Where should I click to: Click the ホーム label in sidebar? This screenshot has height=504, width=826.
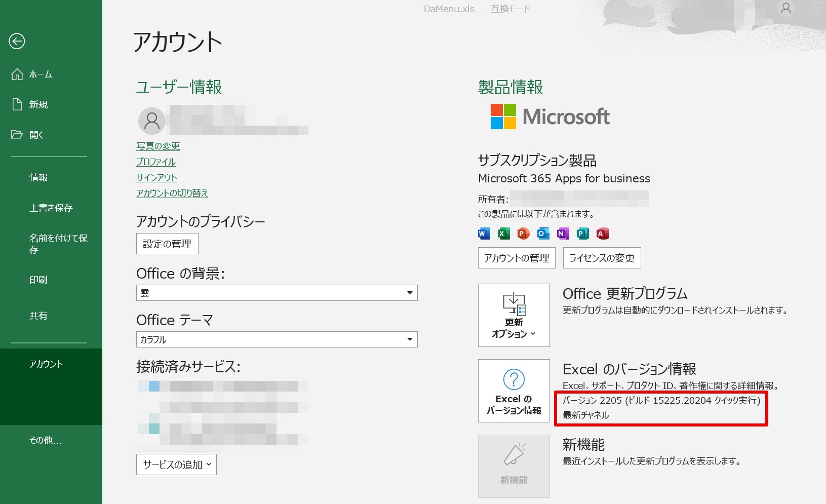click(41, 74)
